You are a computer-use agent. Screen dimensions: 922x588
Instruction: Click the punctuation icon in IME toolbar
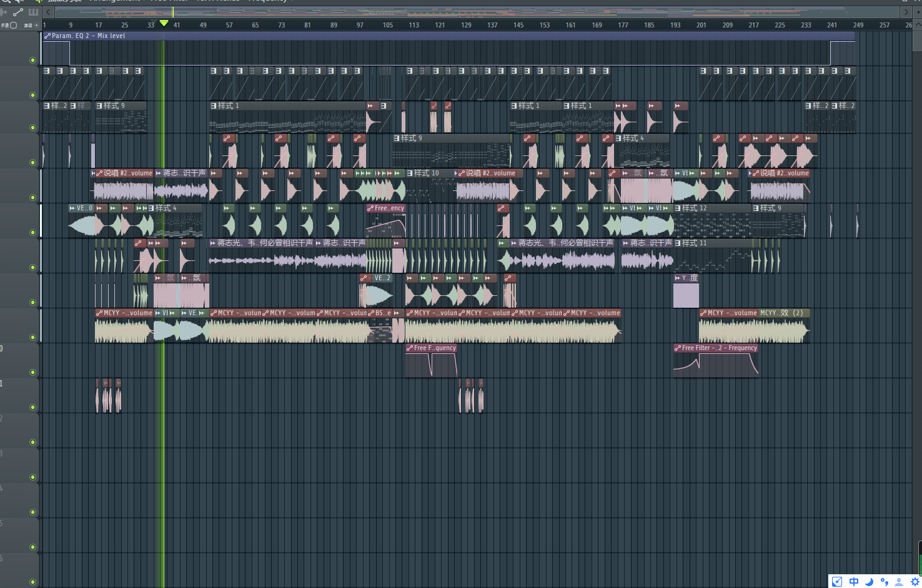[884, 582]
